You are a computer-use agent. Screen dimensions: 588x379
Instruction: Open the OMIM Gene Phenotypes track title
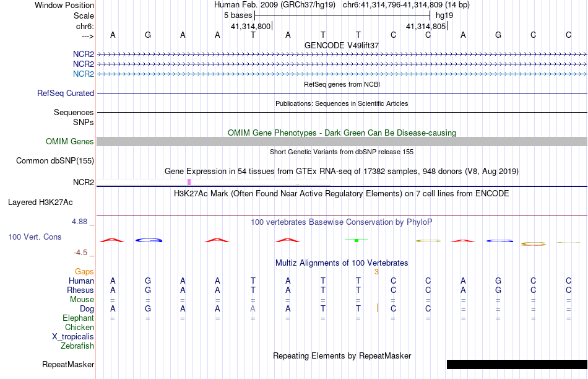(x=342, y=133)
